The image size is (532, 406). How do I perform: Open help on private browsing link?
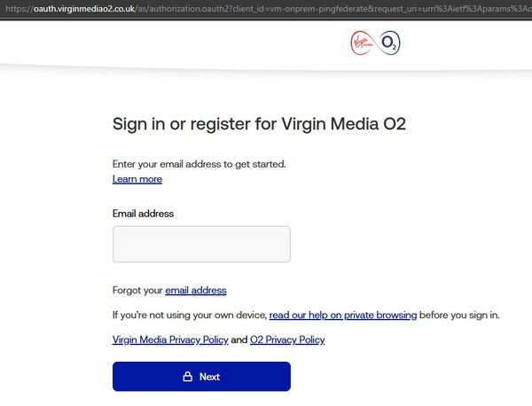(x=343, y=315)
